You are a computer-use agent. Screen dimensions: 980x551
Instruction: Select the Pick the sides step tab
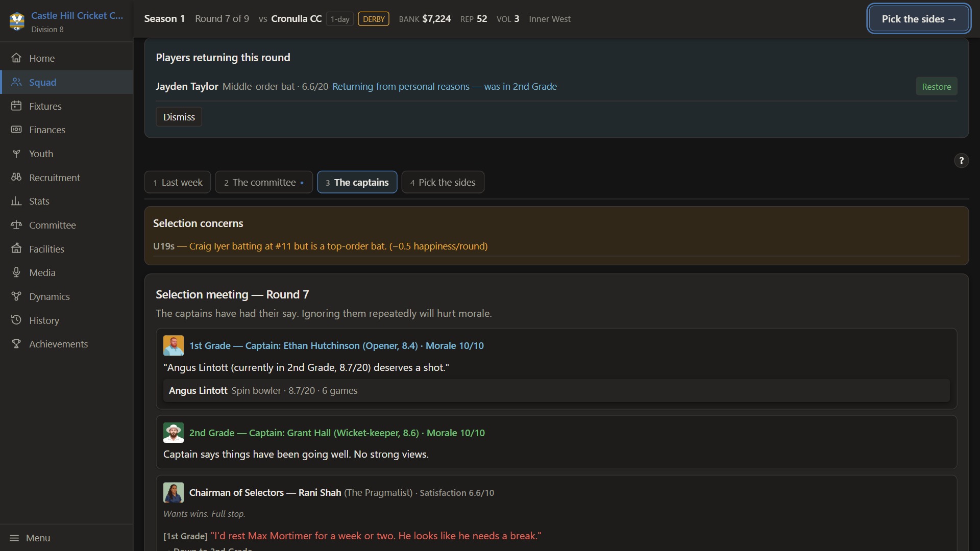(x=443, y=182)
